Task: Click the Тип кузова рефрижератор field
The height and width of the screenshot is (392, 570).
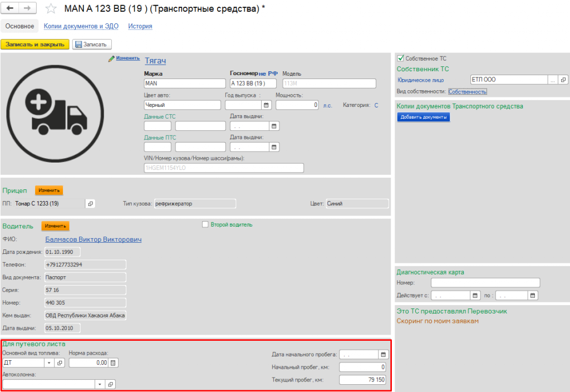Action: pyautogui.click(x=195, y=204)
